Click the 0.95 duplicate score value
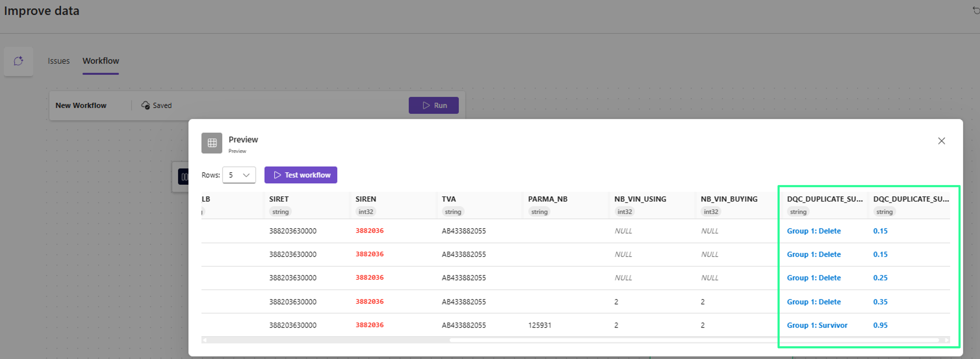The height and width of the screenshot is (359, 980). pyautogui.click(x=880, y=325)
